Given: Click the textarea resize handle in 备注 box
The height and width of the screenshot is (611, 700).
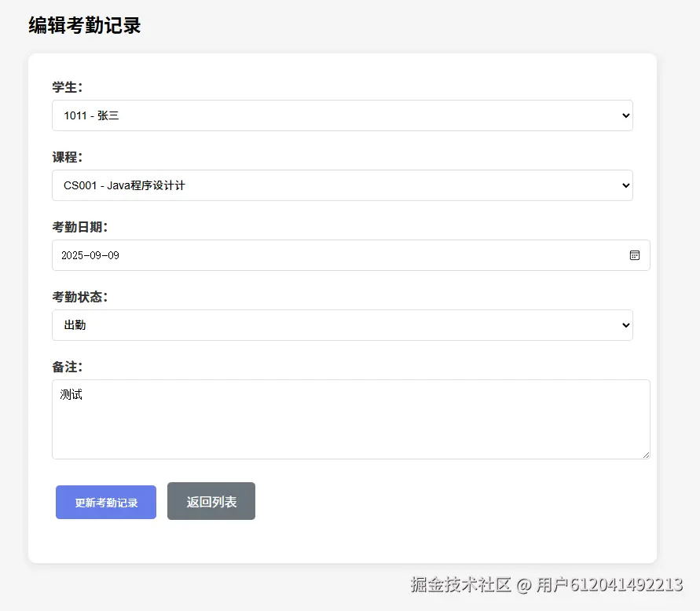Looking at the screenshot, I should (646, 455).
